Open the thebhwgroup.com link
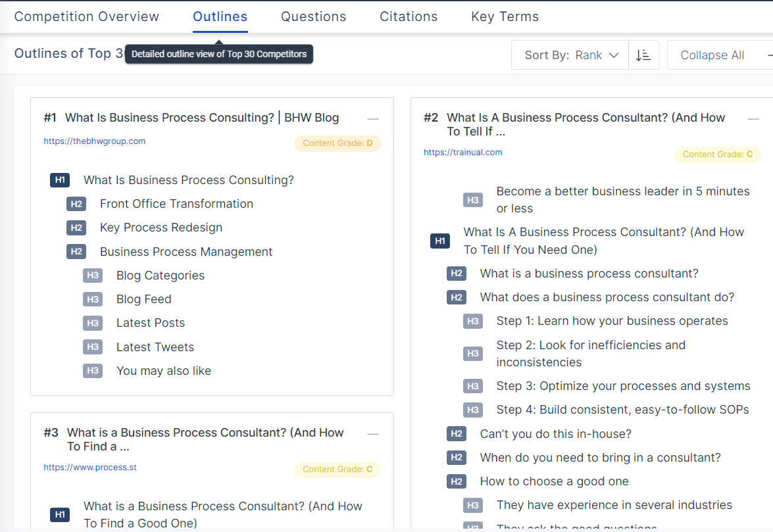This screenshot has height=532, width=773. point(95,141)
